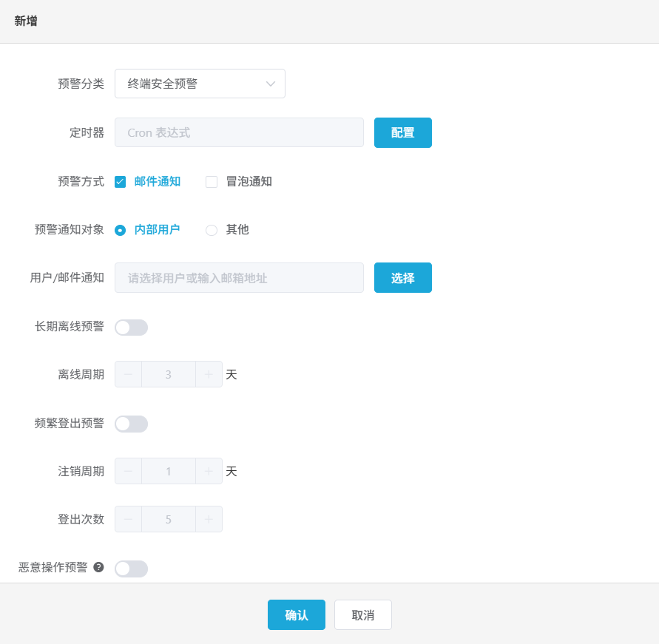Viewport: 659px width, 644px height.
Task: Check the 冒泡通知 checkbox
Action: pyautogui.click(x=210, y=181)
